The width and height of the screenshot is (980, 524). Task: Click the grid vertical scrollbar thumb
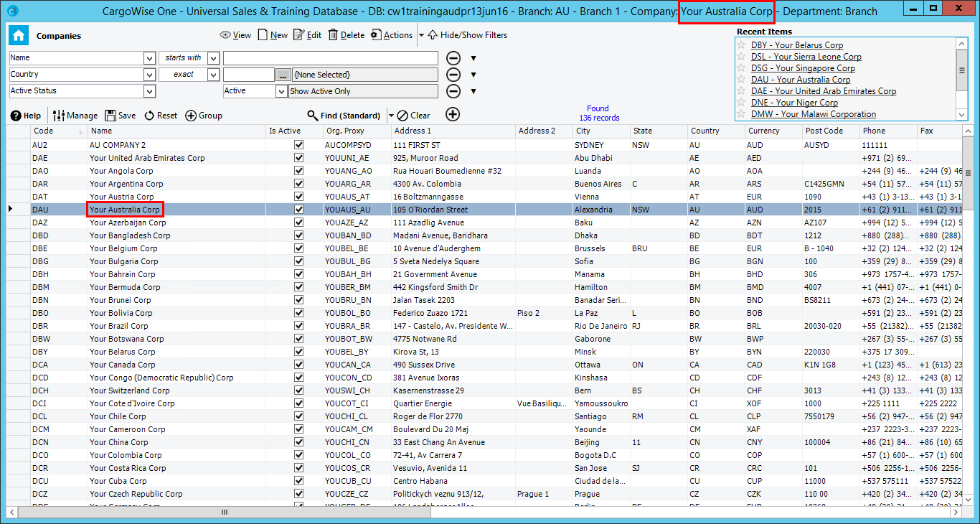click(x=967, y=173)
